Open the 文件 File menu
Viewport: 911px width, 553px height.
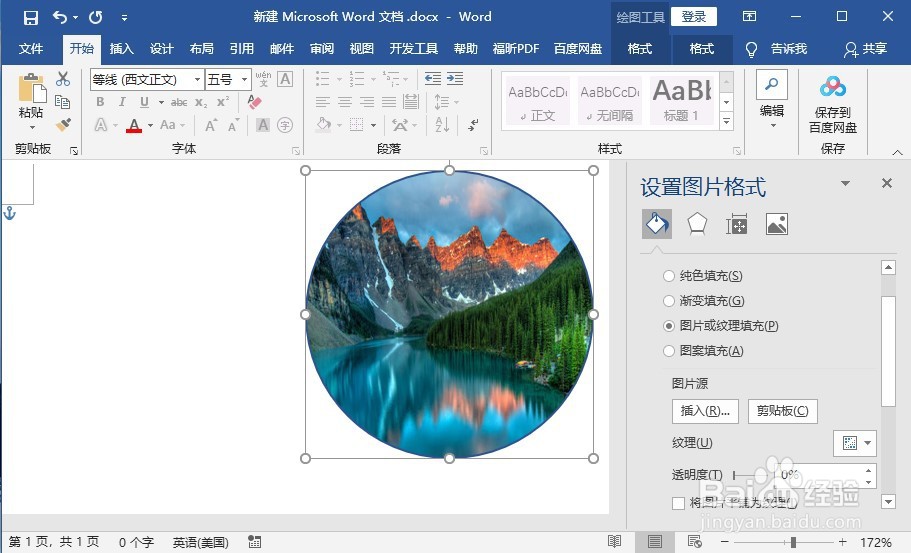pyautogui.click(x=31, y=49)
